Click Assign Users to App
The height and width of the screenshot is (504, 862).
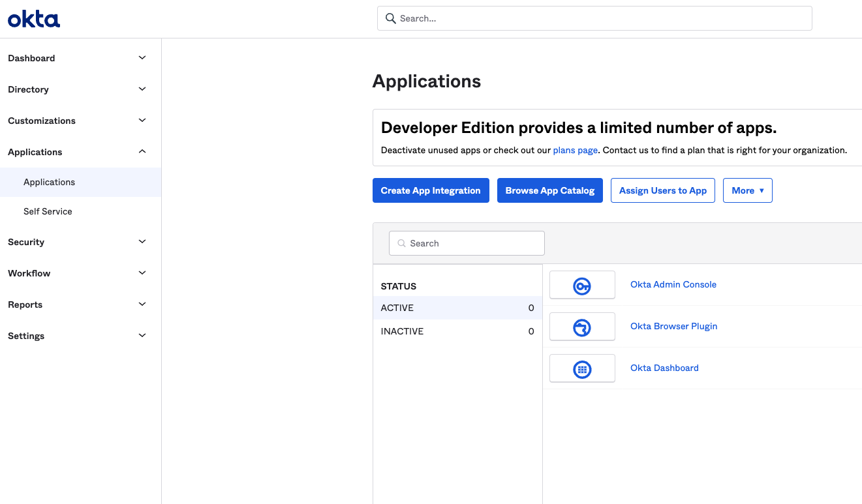662,190
